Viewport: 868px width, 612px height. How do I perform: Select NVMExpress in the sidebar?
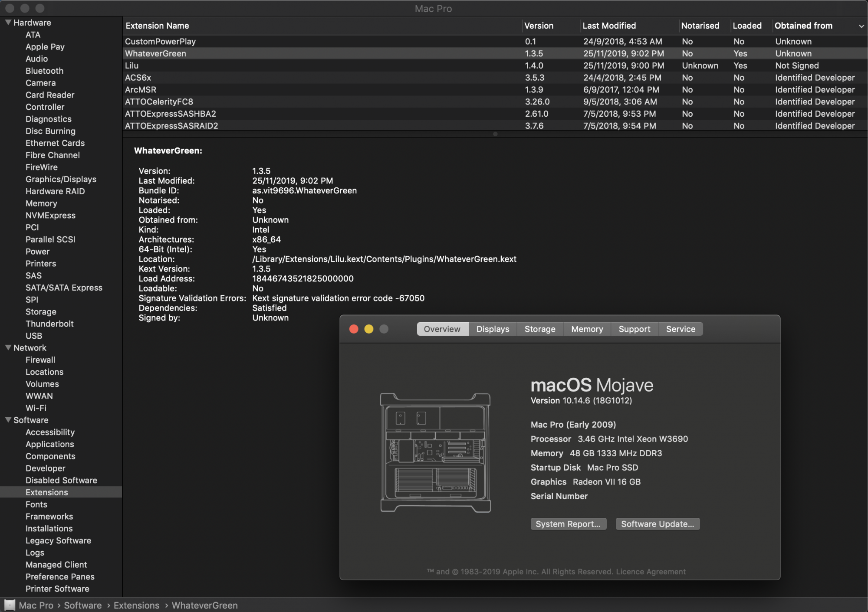click(50, 215)
